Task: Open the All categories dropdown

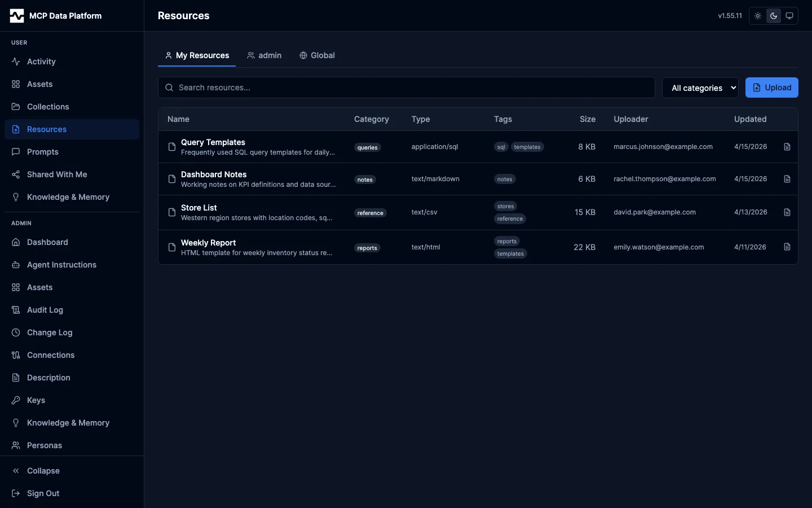Action: tap(700, 87)
